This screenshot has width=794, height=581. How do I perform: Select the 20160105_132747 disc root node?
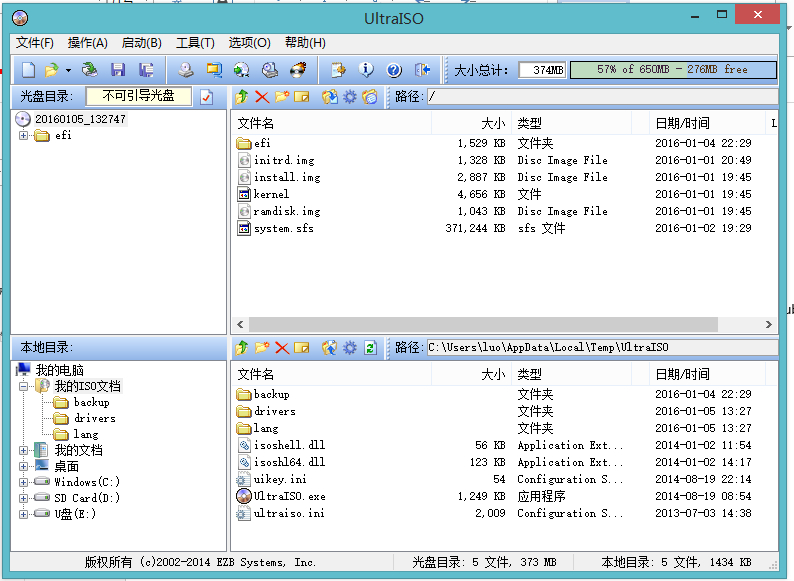tap(80, 119)
